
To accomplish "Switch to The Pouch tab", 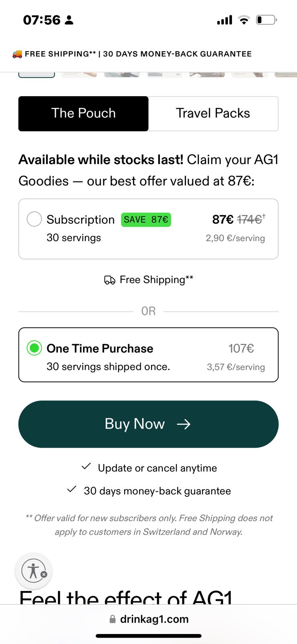I will 84,114.
